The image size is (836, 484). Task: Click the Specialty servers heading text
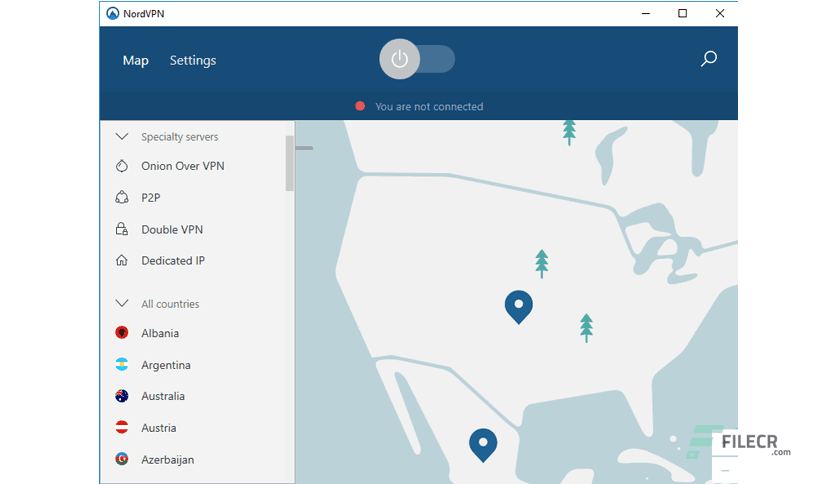[180, 137]
